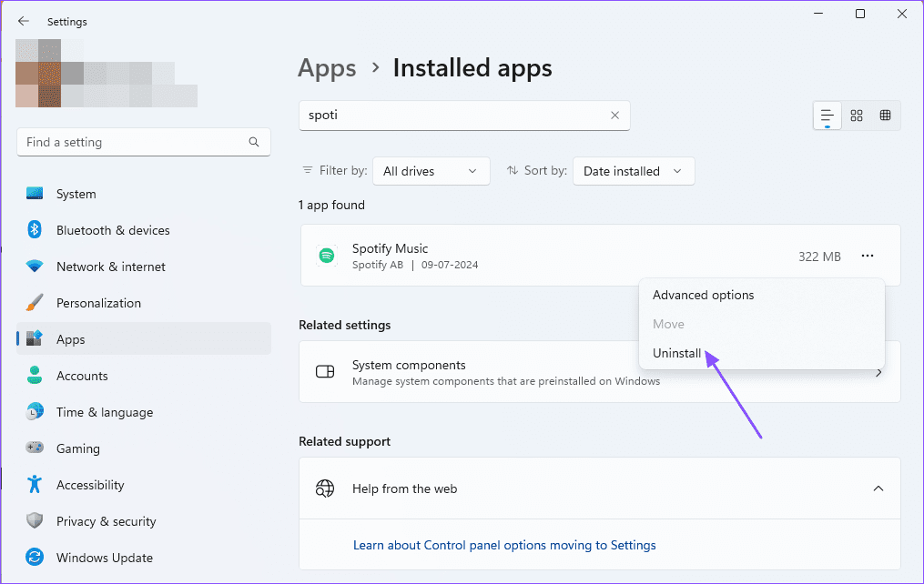Viewport: 924px width, 584px height.
Task: Click the 09-07-2024 install date
Action: 450,265
